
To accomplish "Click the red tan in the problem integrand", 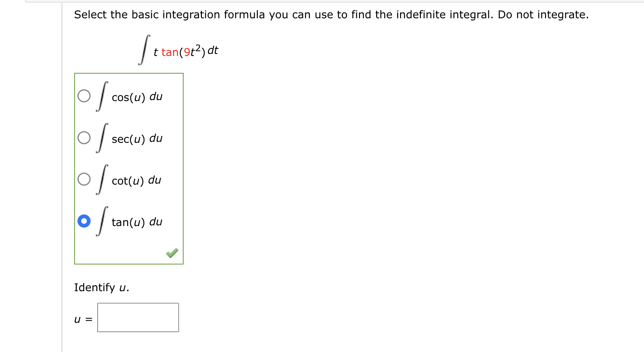I will [170, 52].
